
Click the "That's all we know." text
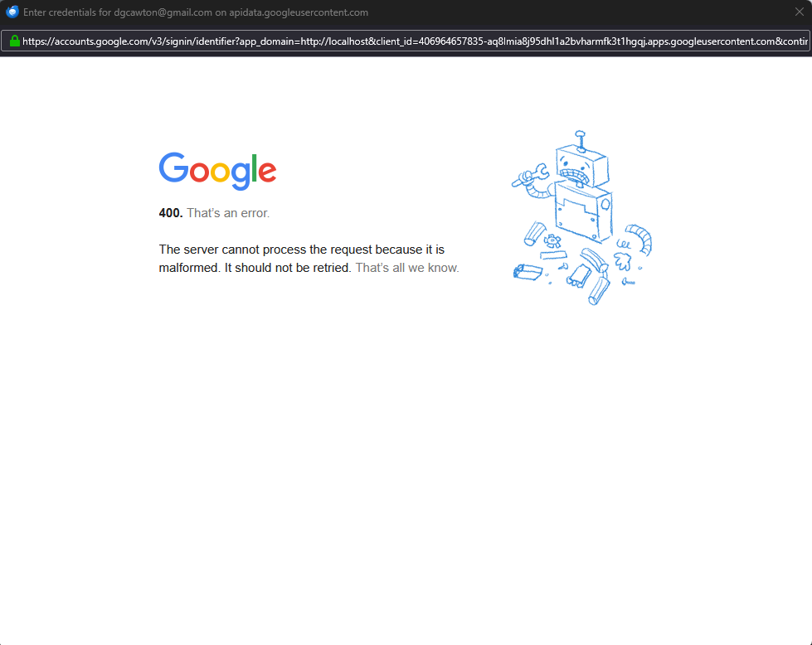coord(407,268)
